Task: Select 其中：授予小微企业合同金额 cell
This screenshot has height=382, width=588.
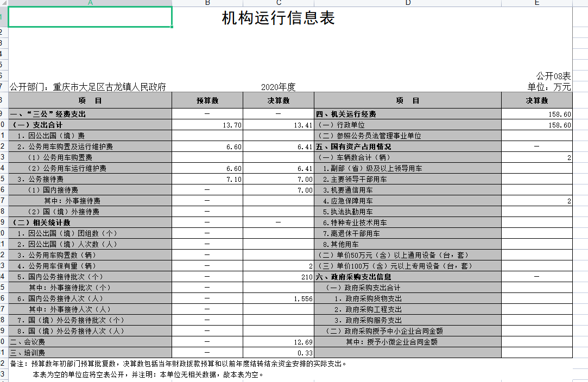Action: pos(408,342)
